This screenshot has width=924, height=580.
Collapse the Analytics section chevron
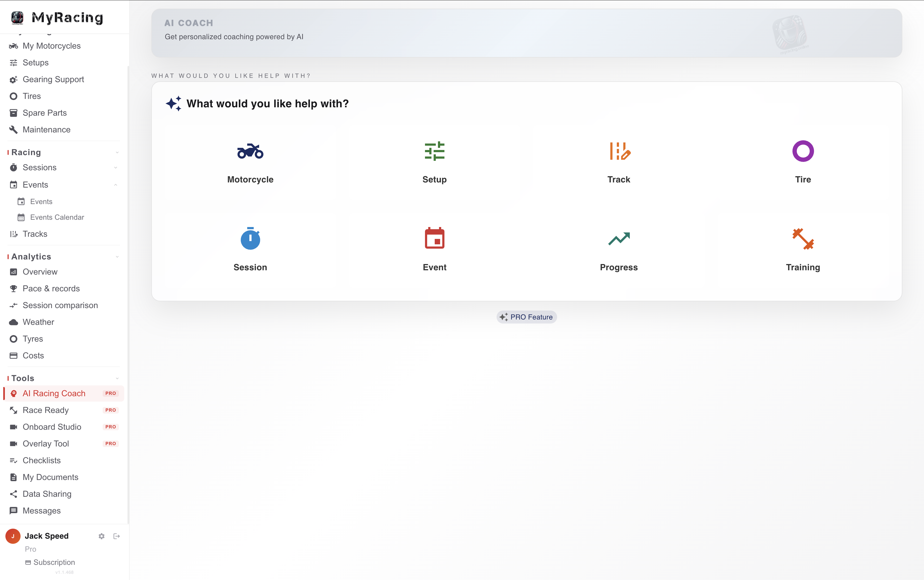pos(117,257)
